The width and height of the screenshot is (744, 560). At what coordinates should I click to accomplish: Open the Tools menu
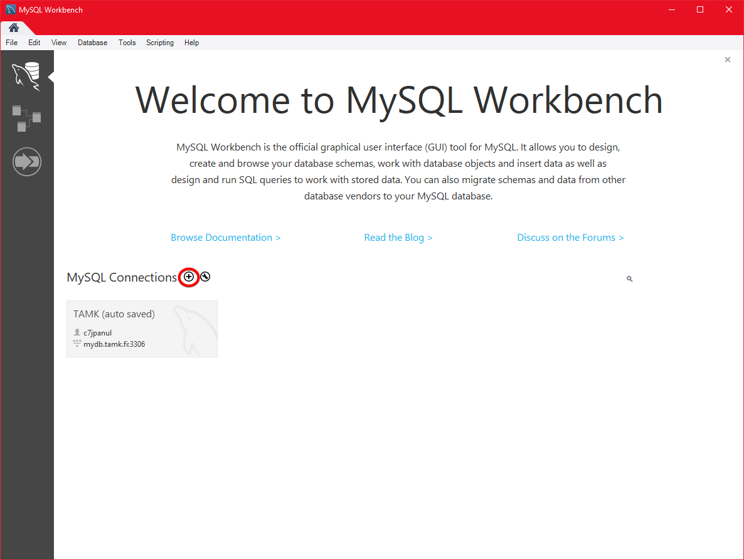127,43
